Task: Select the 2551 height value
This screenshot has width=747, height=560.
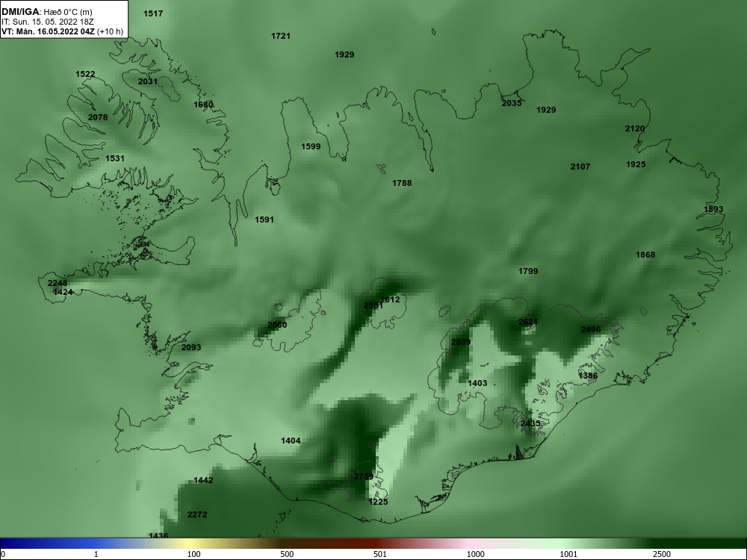Action: pos(373,305)
